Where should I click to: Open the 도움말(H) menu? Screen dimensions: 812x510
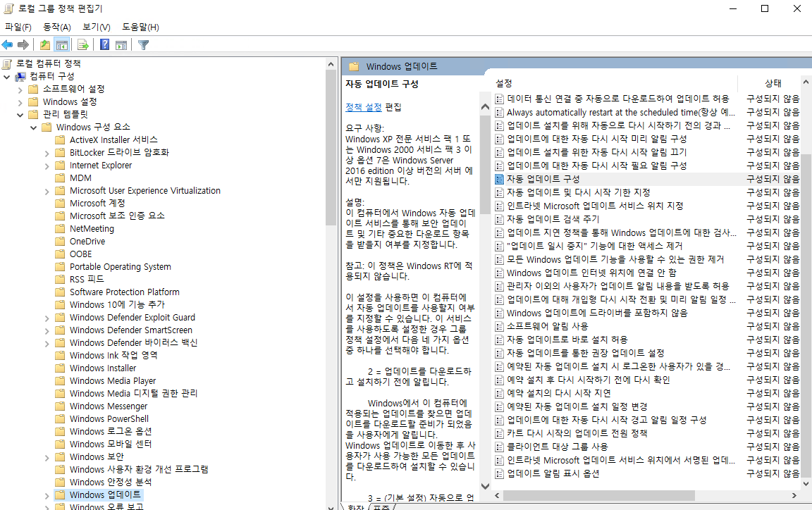[x=140, y=27]
